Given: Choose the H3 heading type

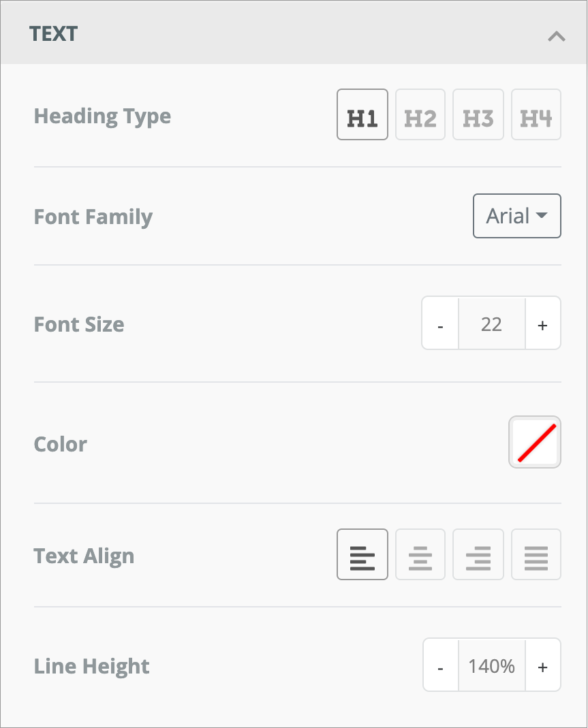Looking at the screenshot, I should pyautogui.click(x=478, y=115).
